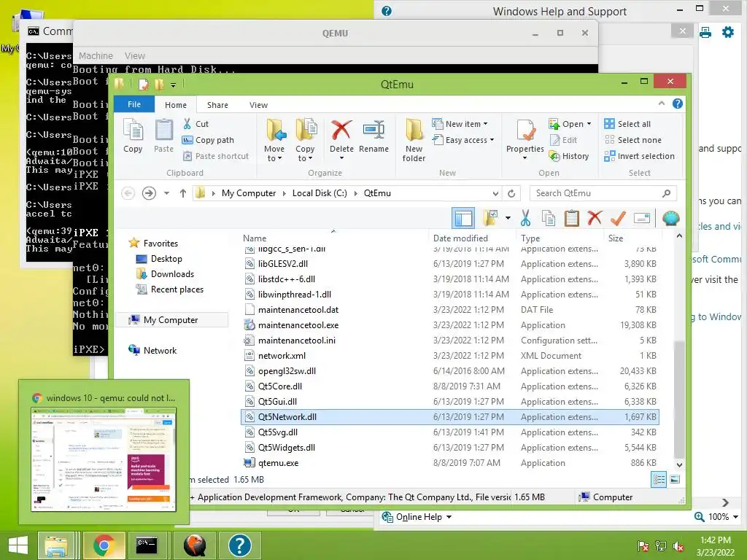The height and width of the screenshot is (560, 747).
Task: Click the orange checkmark toolbar icon
Action: pos(618,218)
